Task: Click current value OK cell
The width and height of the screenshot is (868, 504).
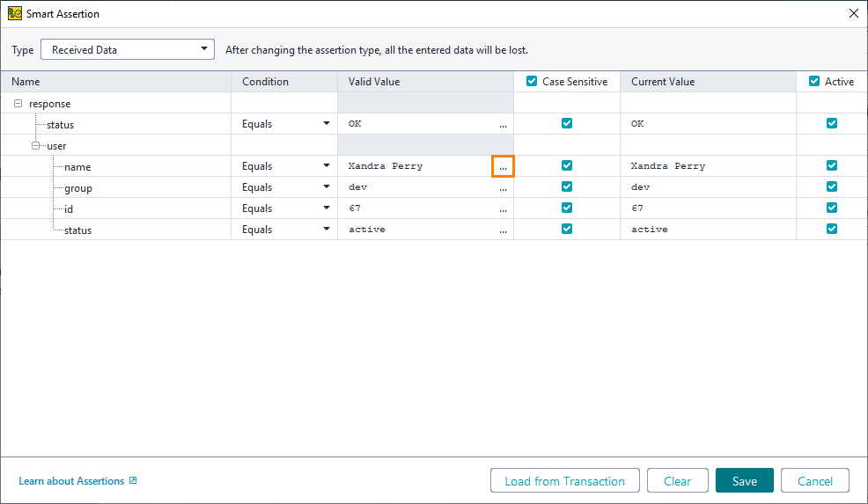Action: click(x=708, y=124)
